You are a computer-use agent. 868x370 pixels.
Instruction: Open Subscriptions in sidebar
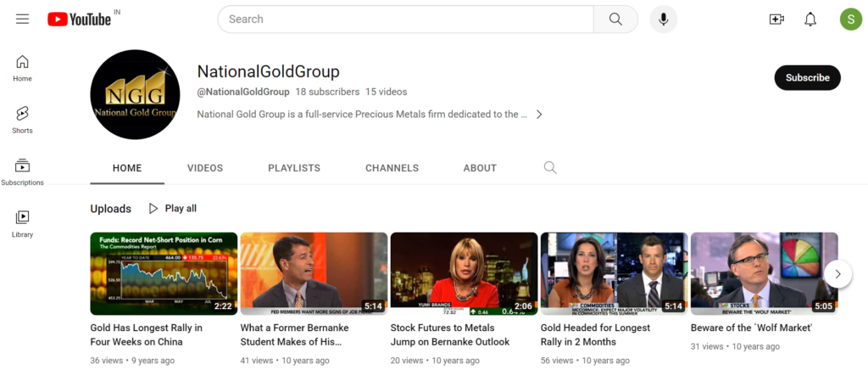pos(22,172)
